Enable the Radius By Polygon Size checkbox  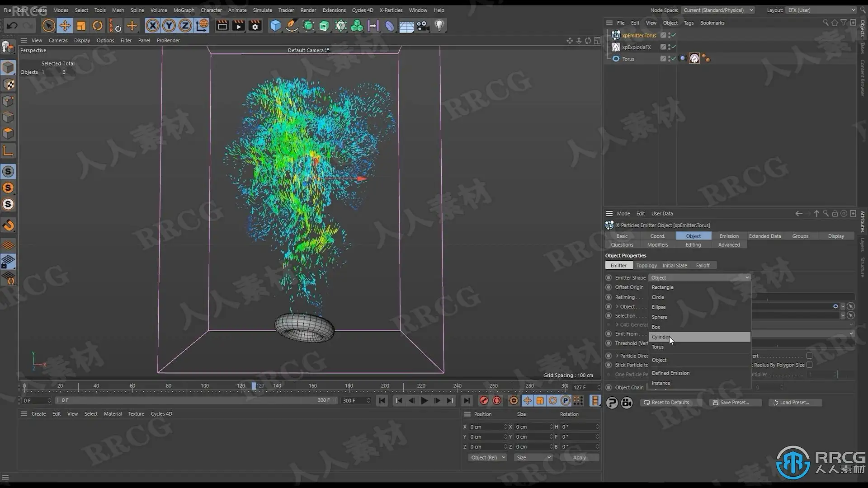(x=809, y=365)
